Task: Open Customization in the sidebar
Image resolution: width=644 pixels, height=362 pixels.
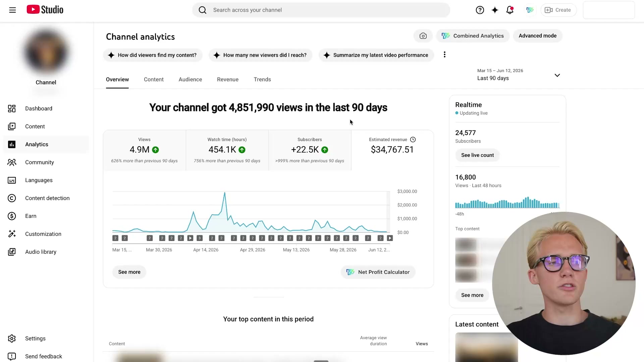Action: pyautogui.click(x=46, y=234)
